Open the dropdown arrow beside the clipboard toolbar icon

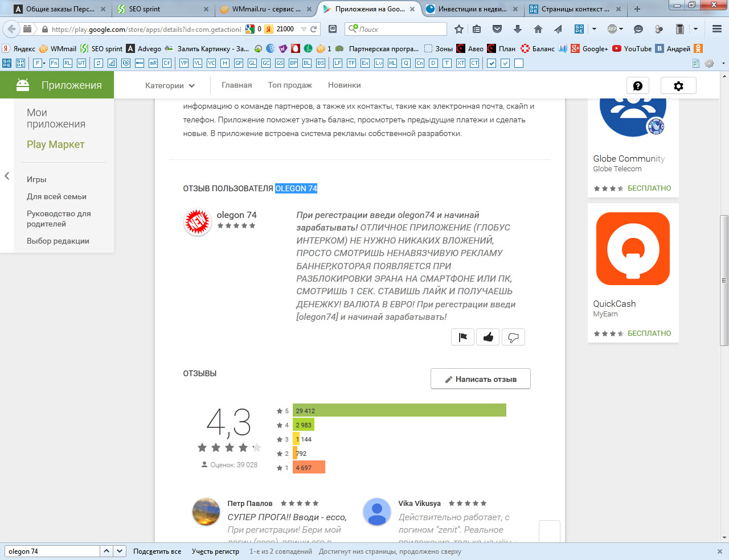pyautogui.click(x=695, y=29)
